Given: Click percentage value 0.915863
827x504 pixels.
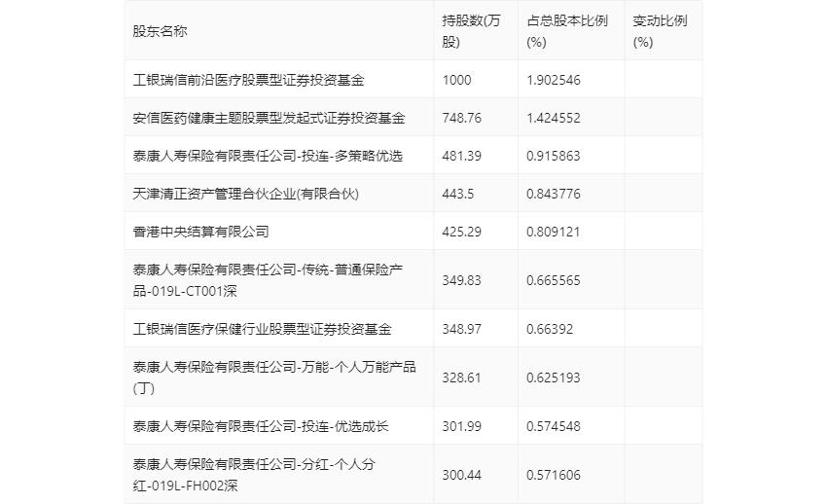Looking at the screenshot, I should point(554,156).
